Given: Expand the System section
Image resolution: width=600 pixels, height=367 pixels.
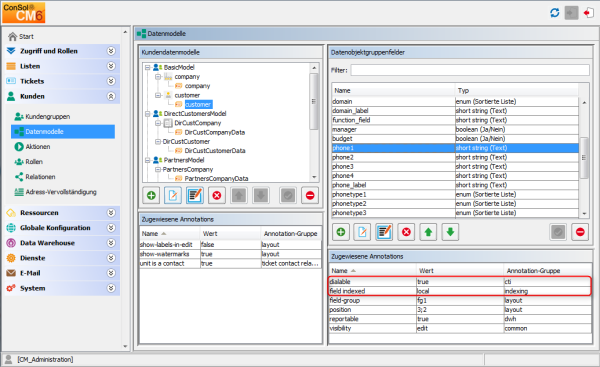Looking at the screenshot, I should pos(111,288).
